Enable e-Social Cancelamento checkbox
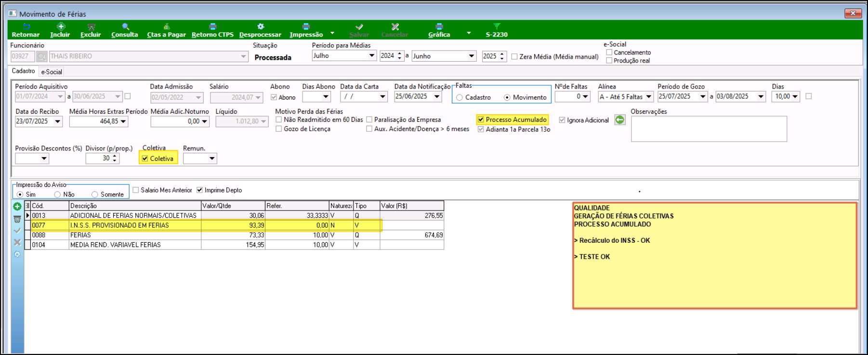Image resolution: width=868 pixels, height=355 pixels. click(609, 53)
